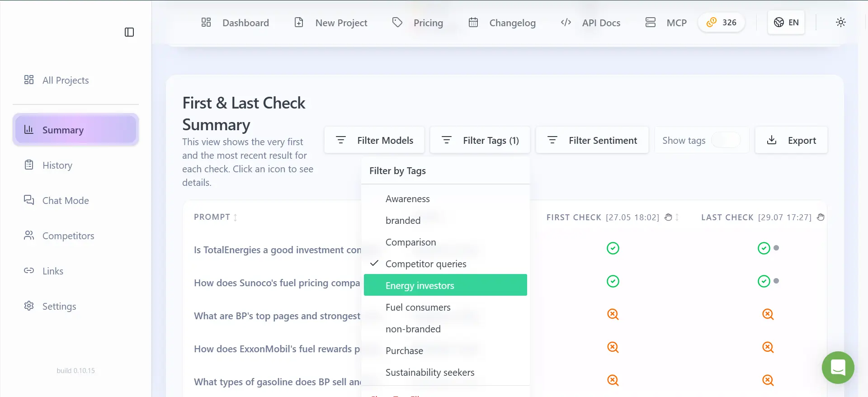The height and width of the screenshot is (397, 868).
Task: Click the BP top pages prompt
Action: 277,316
